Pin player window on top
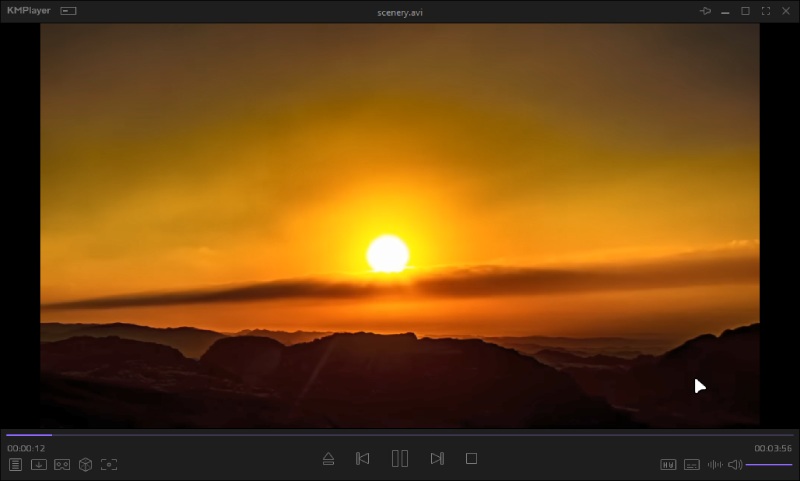Viewport: 800px width, 481px height. coord(705,11)
